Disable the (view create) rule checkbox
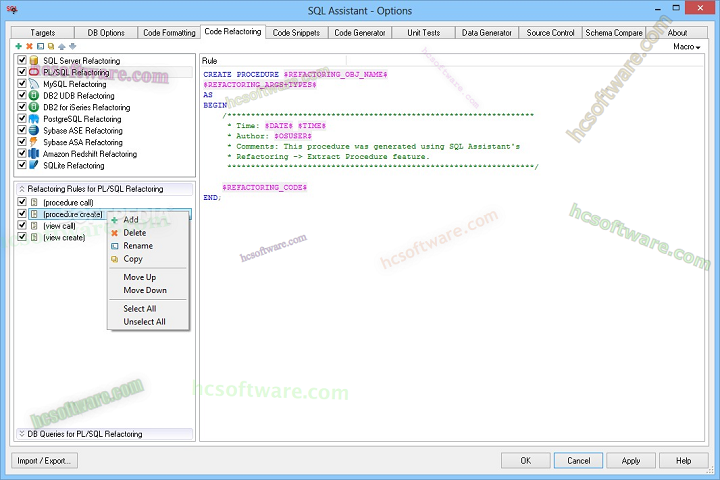Screen dimensions: 720x480 [22, 237]
